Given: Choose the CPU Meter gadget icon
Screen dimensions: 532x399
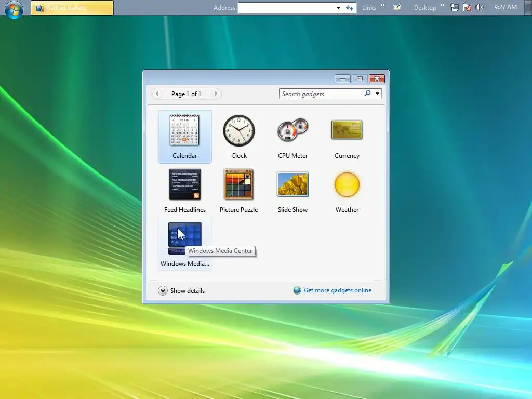Looking at the screenshot, I should click(292, 130).
